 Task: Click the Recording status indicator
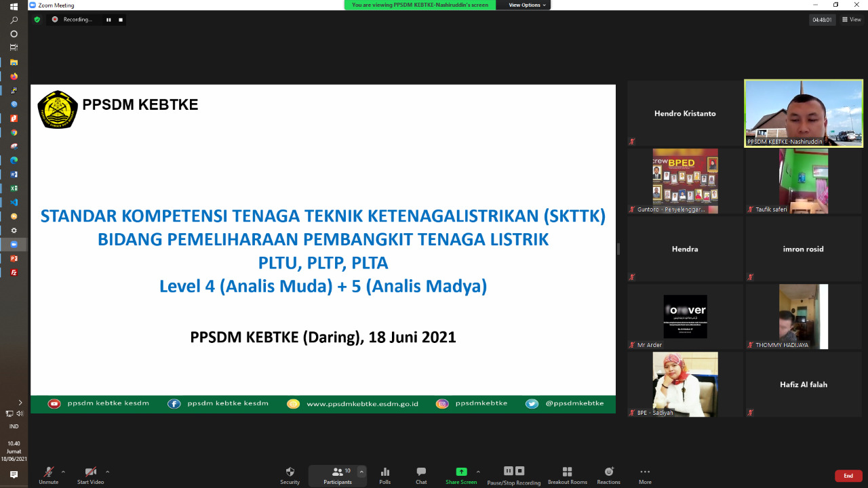(x=73, y=20)
